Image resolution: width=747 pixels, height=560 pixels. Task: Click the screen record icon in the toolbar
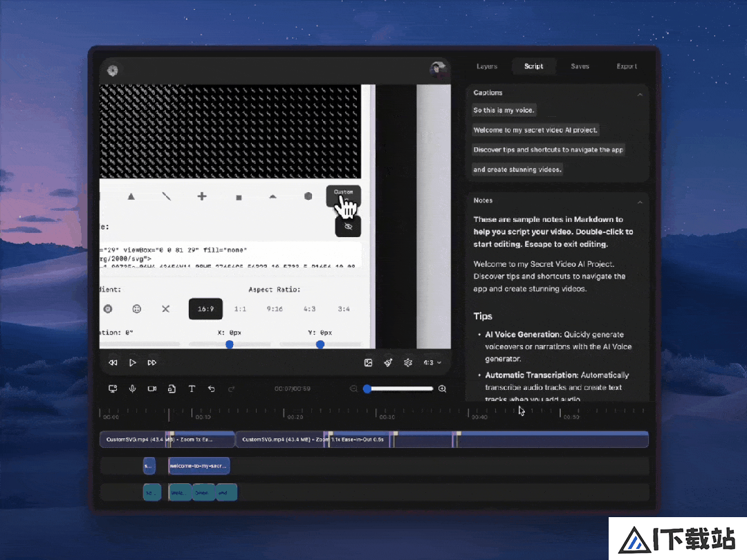pos(113,389)
